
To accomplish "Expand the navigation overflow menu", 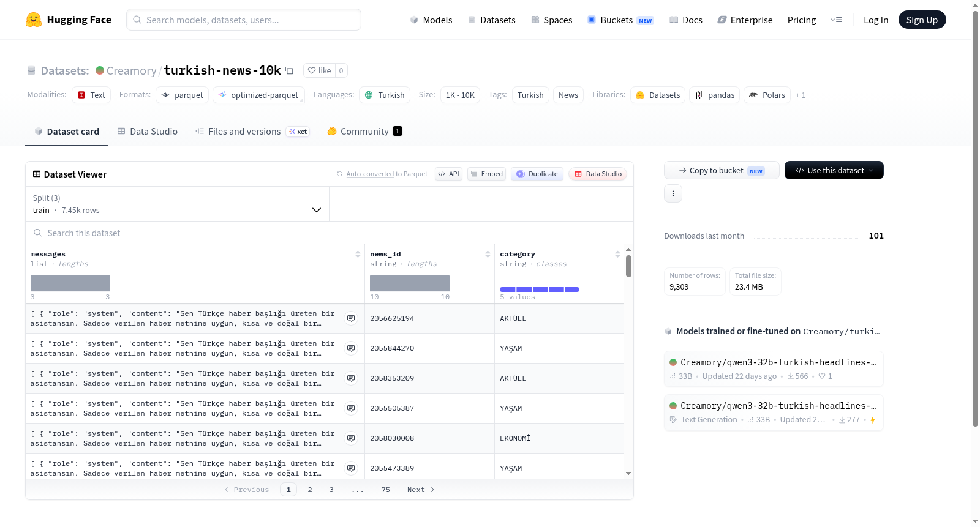I will 836,20.
